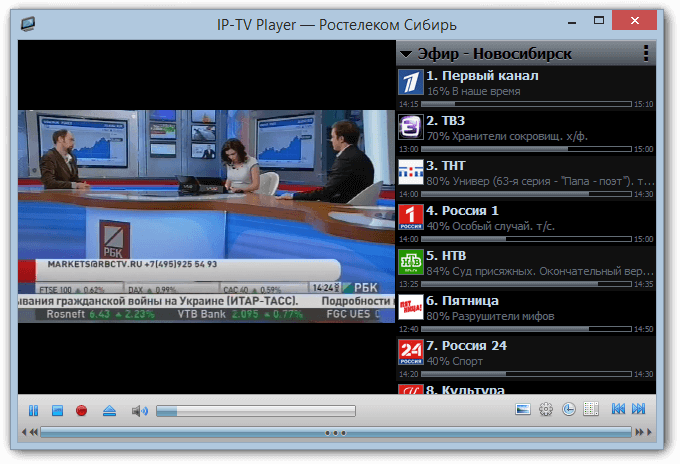680x464 pixels.
Task: Minimize the IP-TV Player window
Action: point(572,22)
